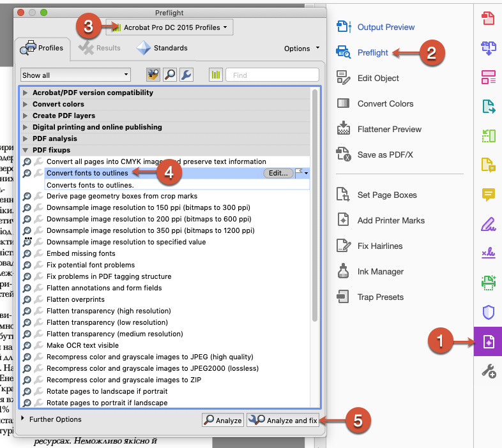Open Convert Colors tool
This screenshot has height=448, width=502.
coord(375,103)
